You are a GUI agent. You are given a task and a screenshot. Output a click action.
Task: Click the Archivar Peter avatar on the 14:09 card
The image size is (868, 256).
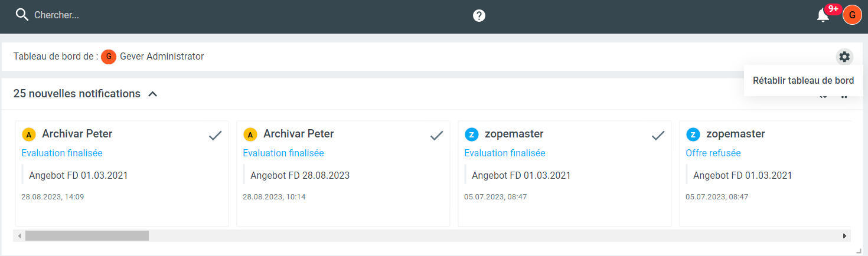point(29,134)
